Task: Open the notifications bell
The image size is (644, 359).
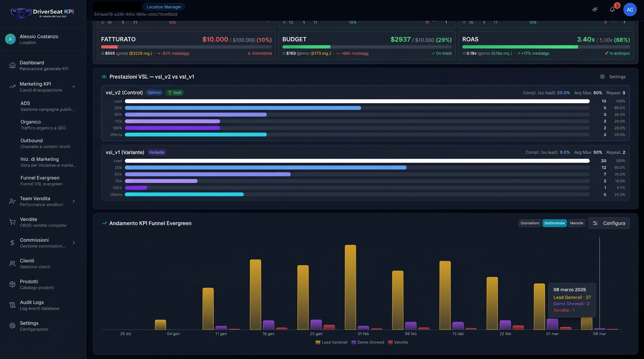Action: (612, 9)
